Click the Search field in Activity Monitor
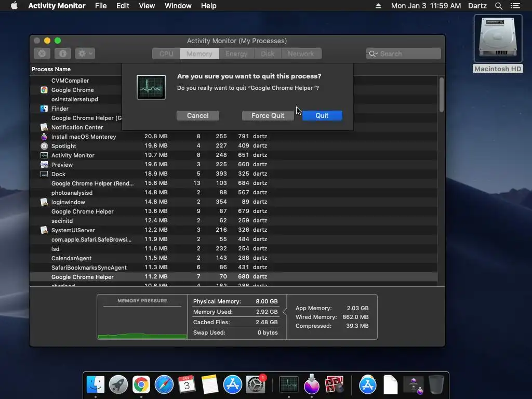 click(403, 54)
